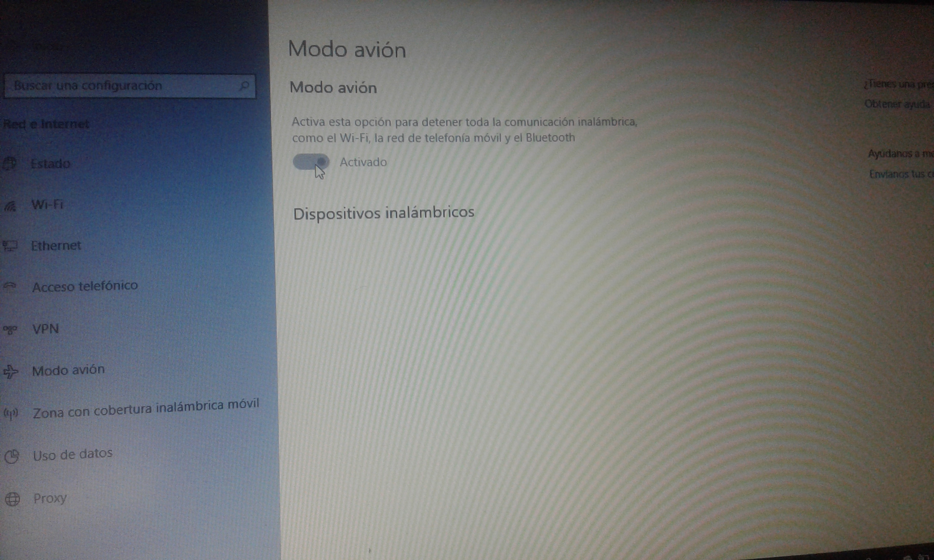The image size is (934, 560).
Task: Focus the Buscar una configuración field
Action: [x=121, y=86]
